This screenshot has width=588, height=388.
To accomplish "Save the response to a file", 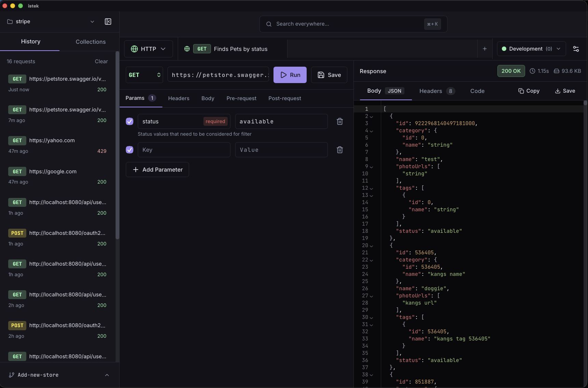I will pos(565,91).
